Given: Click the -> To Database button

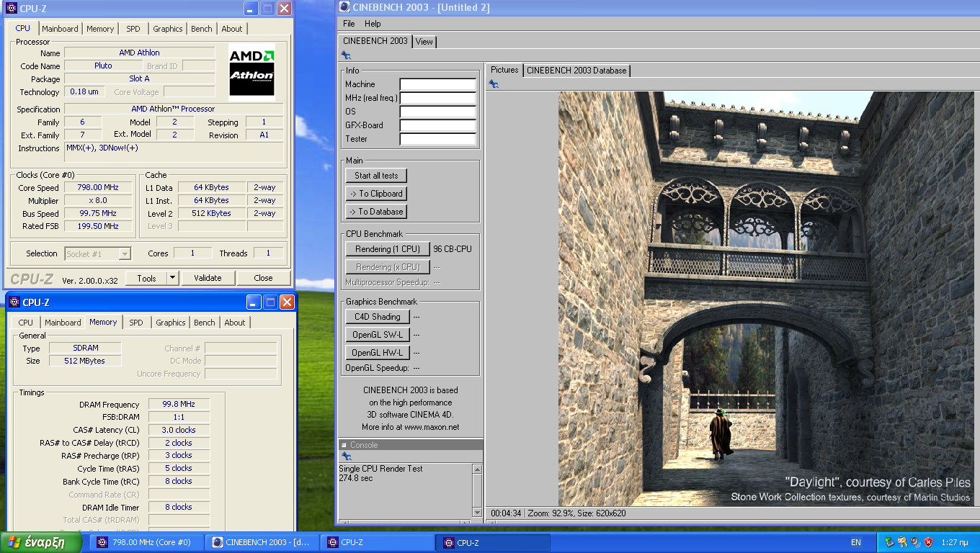Looking at the screenshot, I should 376,212.
